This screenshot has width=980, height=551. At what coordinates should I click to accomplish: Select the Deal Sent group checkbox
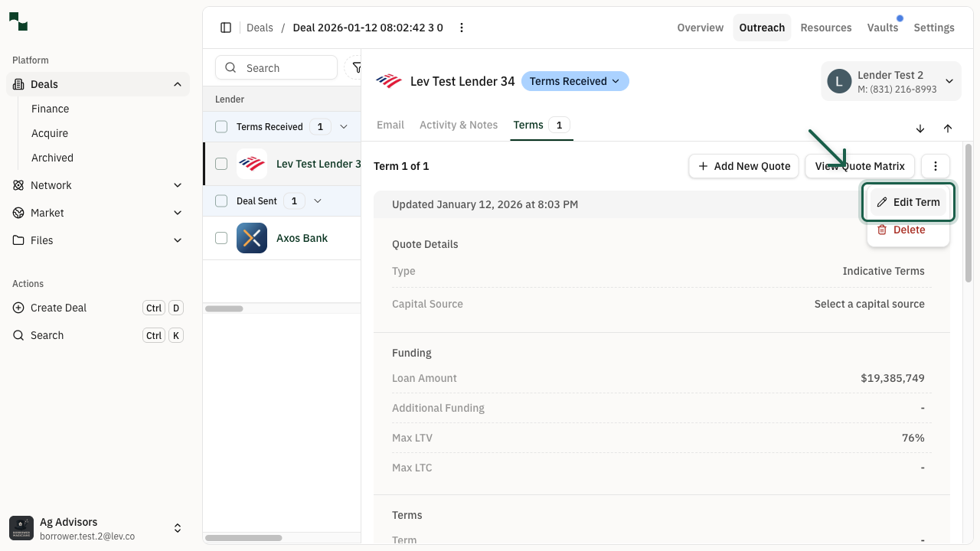coord(221,201)
